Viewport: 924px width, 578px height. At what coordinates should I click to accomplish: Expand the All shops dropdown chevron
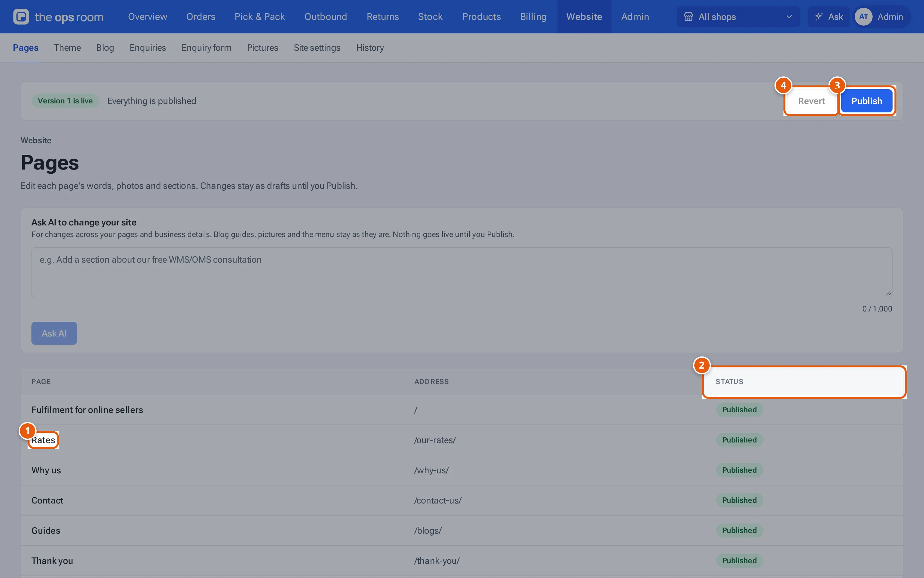(x=789, y=17)
